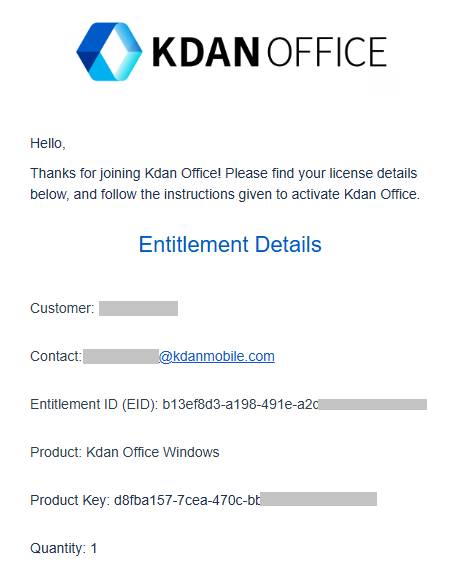Click the redacted Customer name box

pyautogui.click(x=138, y=308)
